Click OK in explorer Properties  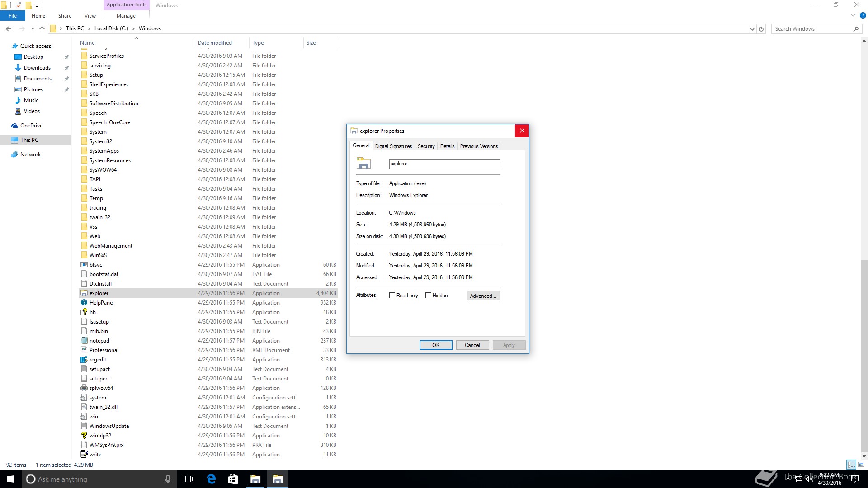coord(436,345)
